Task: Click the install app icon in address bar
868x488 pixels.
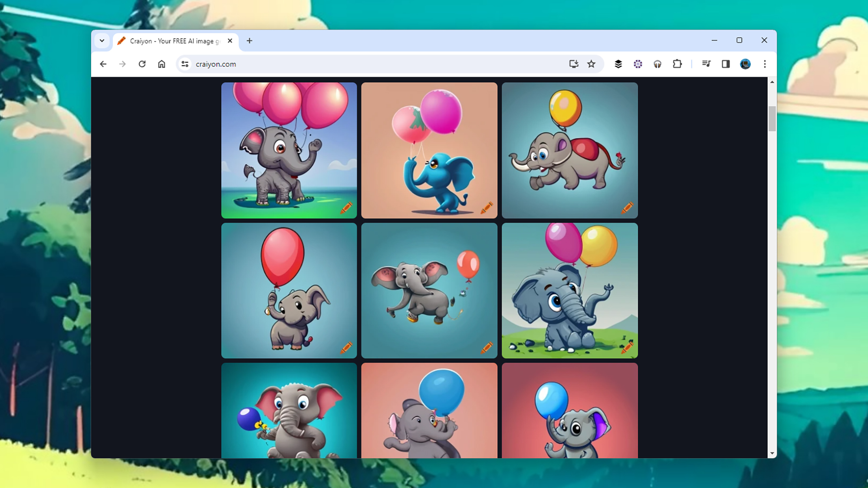Action: point(573,64)
